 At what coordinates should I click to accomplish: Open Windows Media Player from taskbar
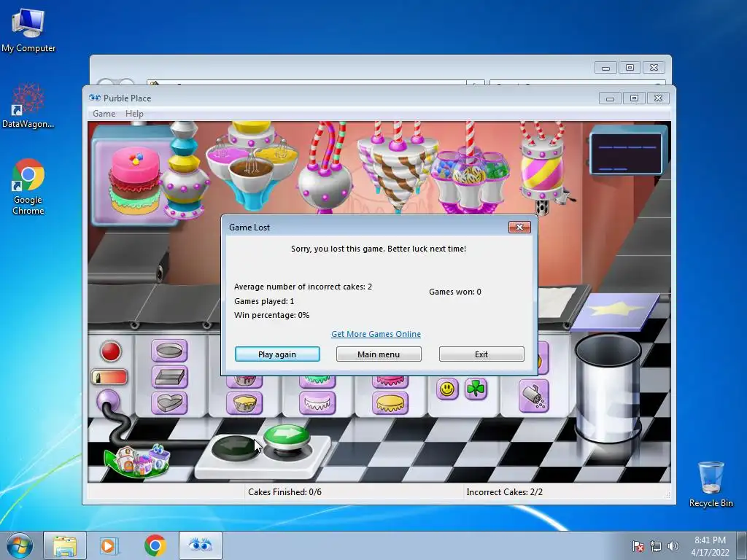tap(109, 545)
